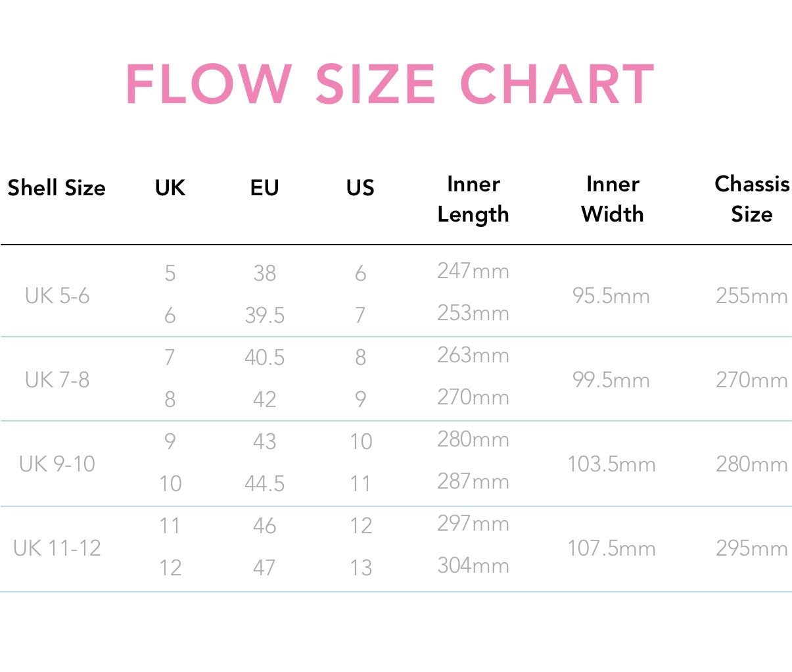Click the 247mm inner length value

tap(473, 271)
